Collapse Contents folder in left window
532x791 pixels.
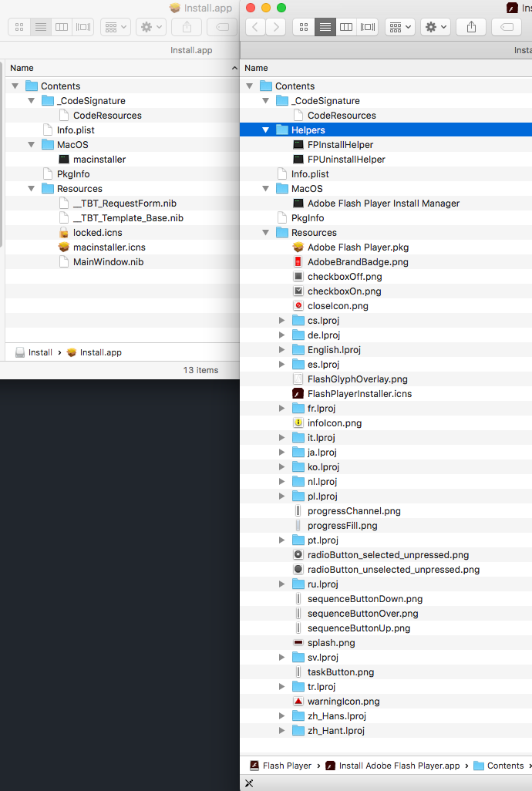[x=15, y=86]
